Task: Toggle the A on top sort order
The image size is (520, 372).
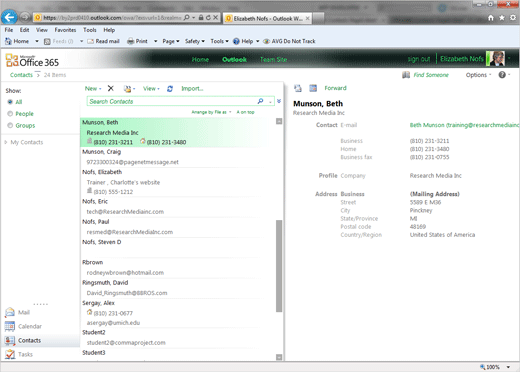Action: 245,112
